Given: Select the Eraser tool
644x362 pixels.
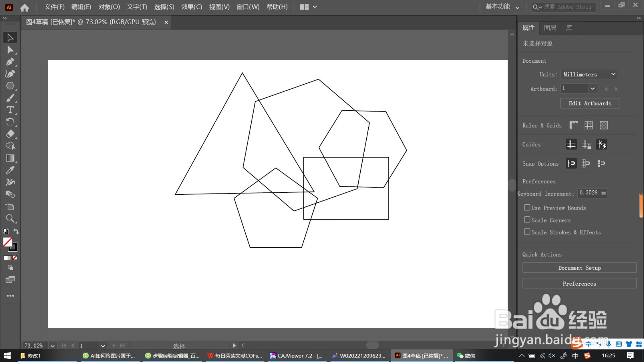Looking at the screenshot, I should 10,134.
